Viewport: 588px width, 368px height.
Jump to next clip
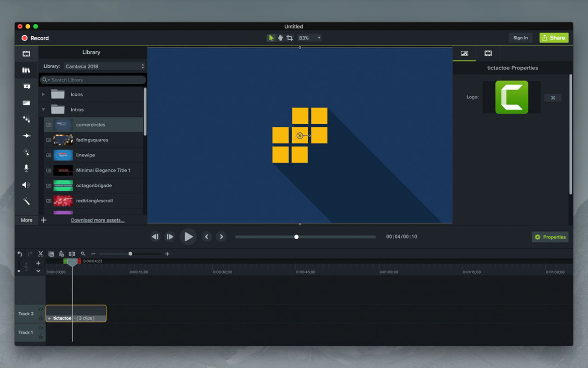click(221, 236)
